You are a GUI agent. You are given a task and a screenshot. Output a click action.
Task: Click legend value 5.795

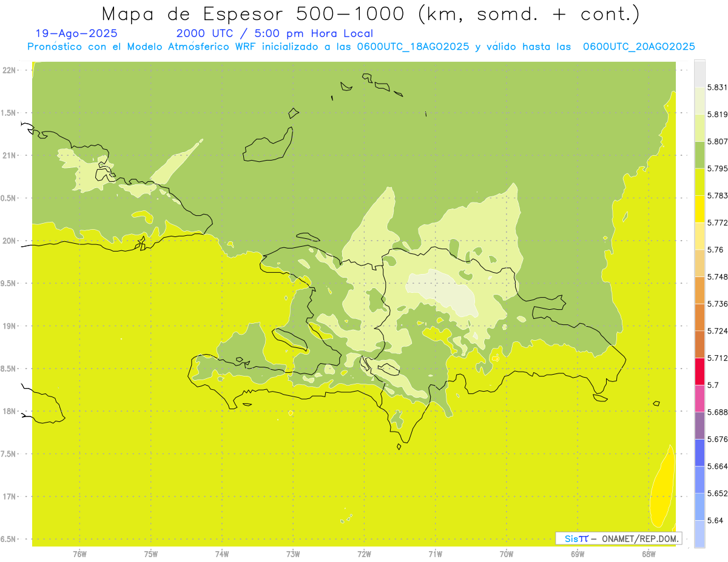click(x=717, y=169)
